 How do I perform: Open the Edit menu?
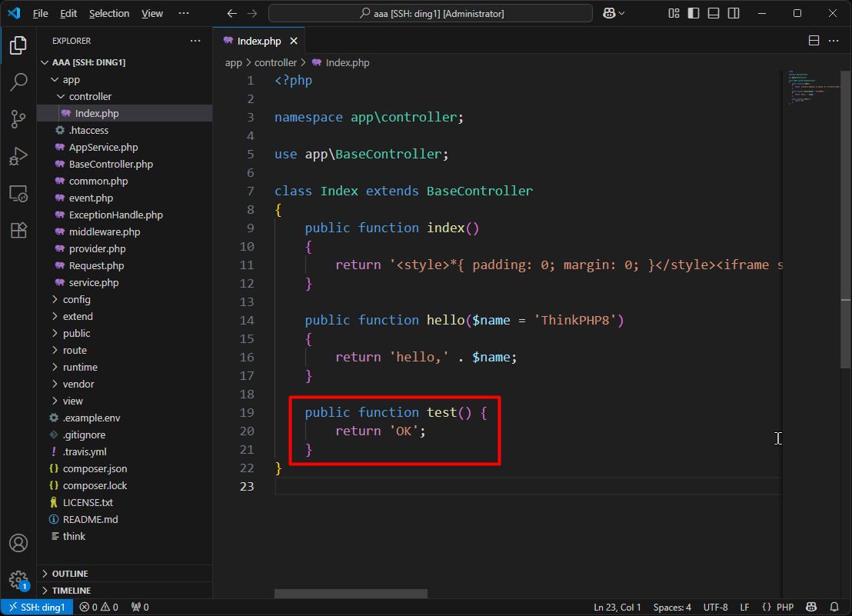68,14
